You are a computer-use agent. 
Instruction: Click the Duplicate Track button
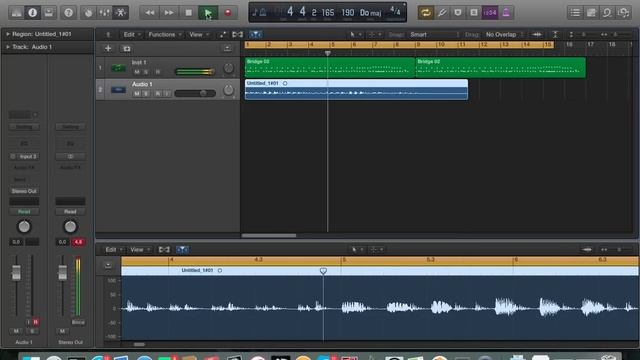pyautogui.click(x=127, y=49)
